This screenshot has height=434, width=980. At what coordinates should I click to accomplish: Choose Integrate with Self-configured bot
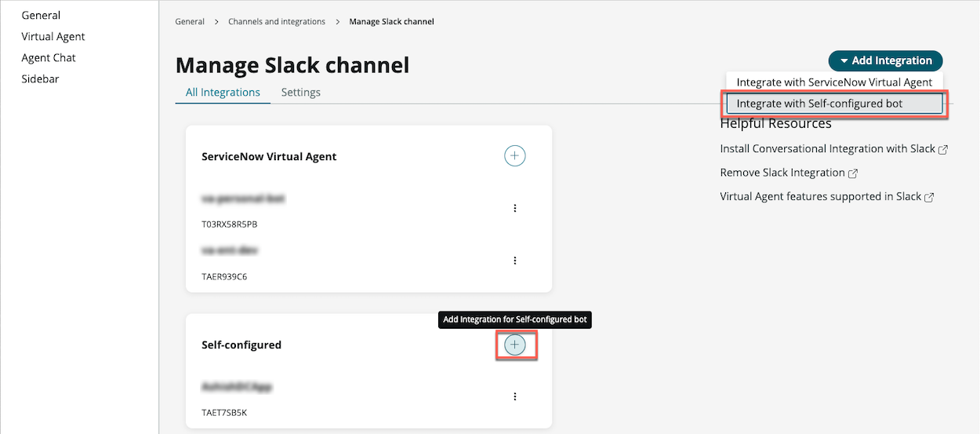tap(834, 104)
